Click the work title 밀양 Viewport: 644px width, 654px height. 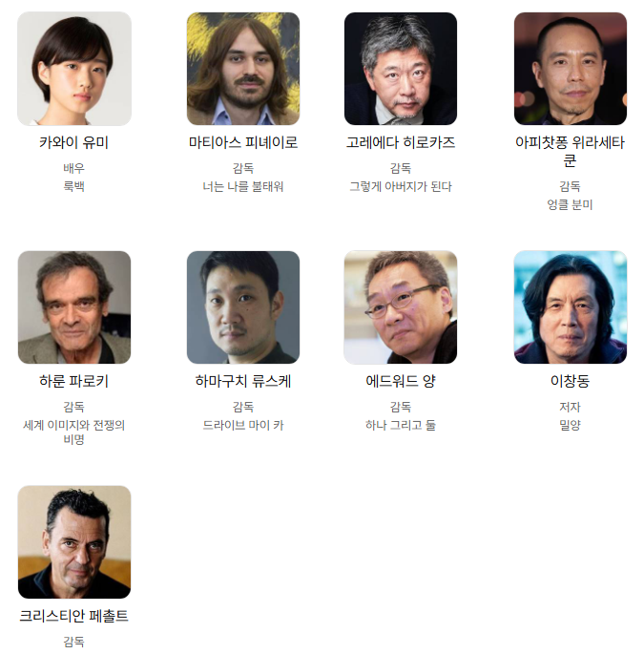pyautogui.click(x=570, y=426)
